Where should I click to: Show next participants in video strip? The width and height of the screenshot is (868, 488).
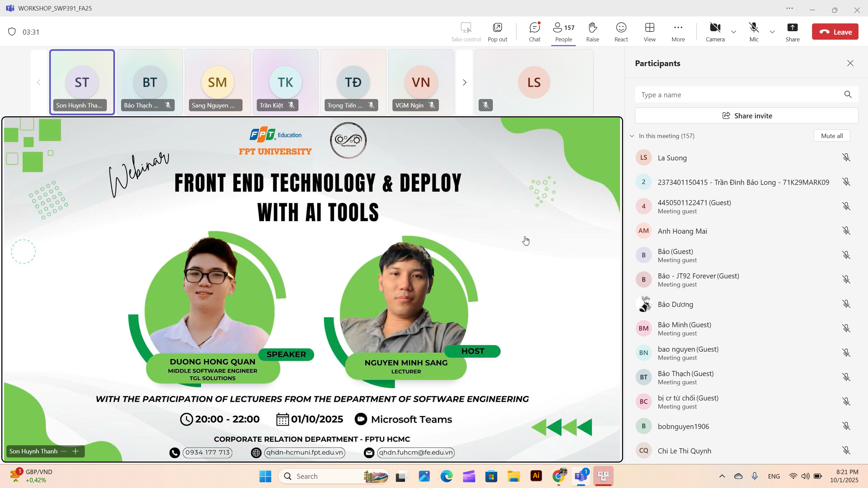click(464, 82)
